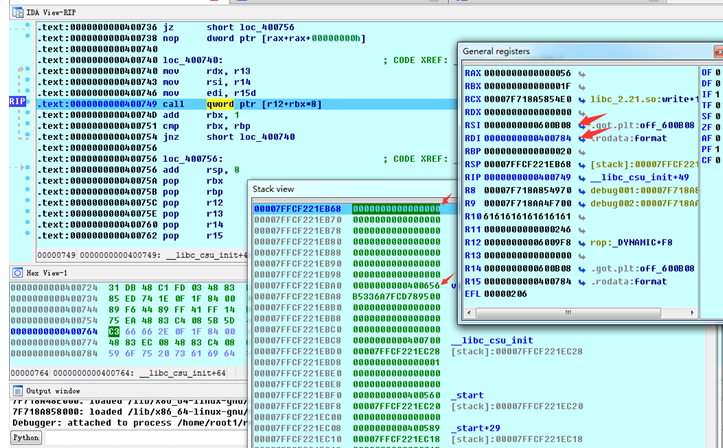Click the registers horizontal scrollbar thumb
Viewport: 723px width, 448px height.
pos(568,312)
